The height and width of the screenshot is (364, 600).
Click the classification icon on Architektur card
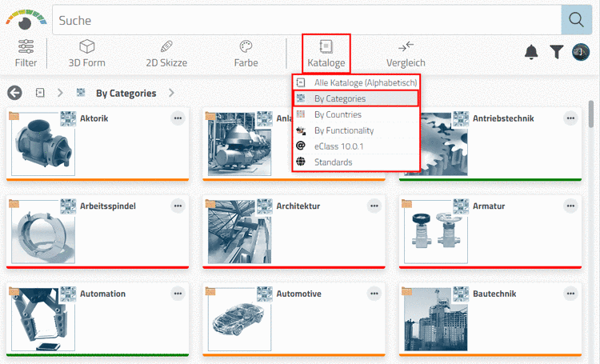pos(265,206)
